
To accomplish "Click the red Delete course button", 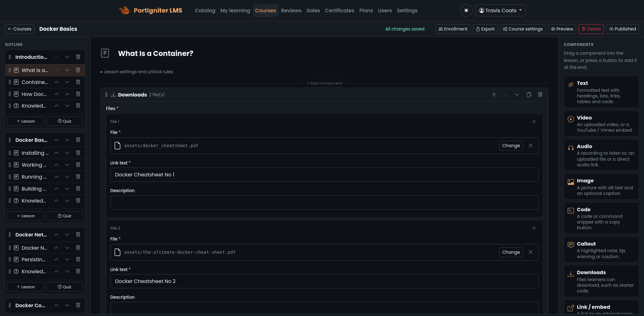I will click(x=591, y=29).
